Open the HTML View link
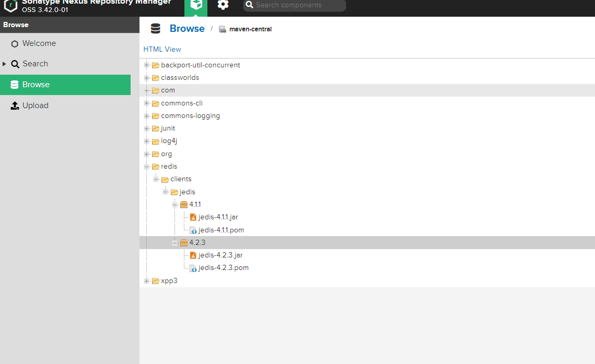This screenshot has height=364, width=595. coord(162,49)
